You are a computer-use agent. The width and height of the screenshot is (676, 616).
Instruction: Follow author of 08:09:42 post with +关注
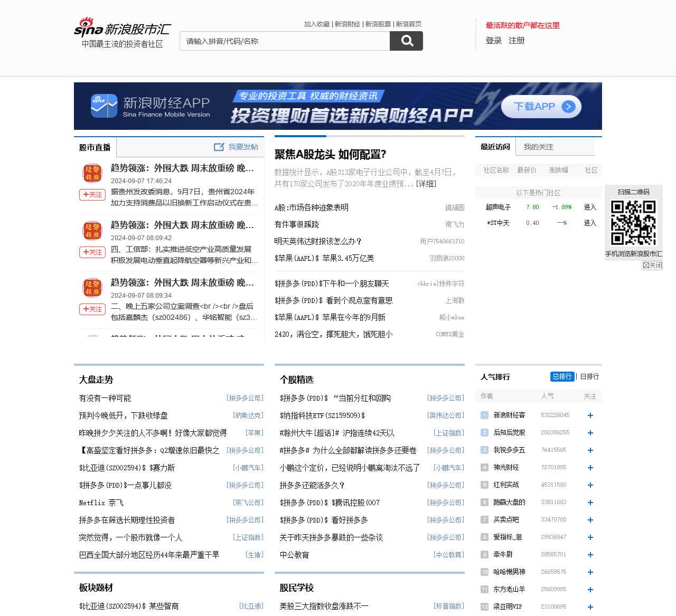tap(92, 252)
